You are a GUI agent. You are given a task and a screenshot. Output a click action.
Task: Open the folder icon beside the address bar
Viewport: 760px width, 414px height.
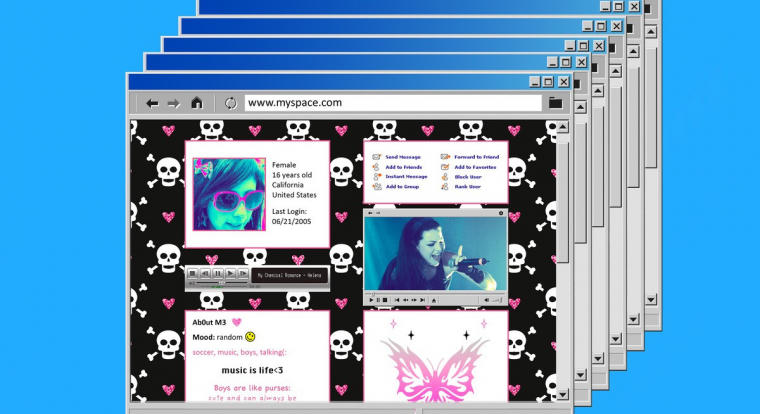tap(555, 103)
